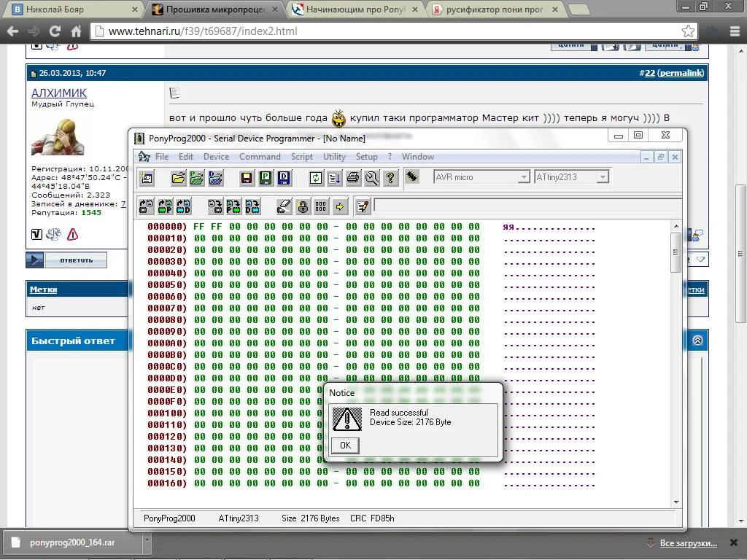Switch to the Николай Бояр browser tab
Viewport: 747px width, 560px height.
[73, 9]
